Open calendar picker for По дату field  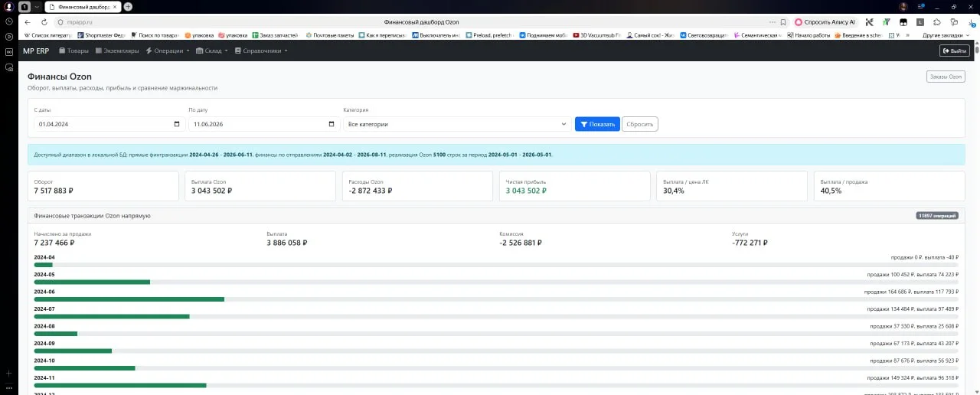click(332, 124)
